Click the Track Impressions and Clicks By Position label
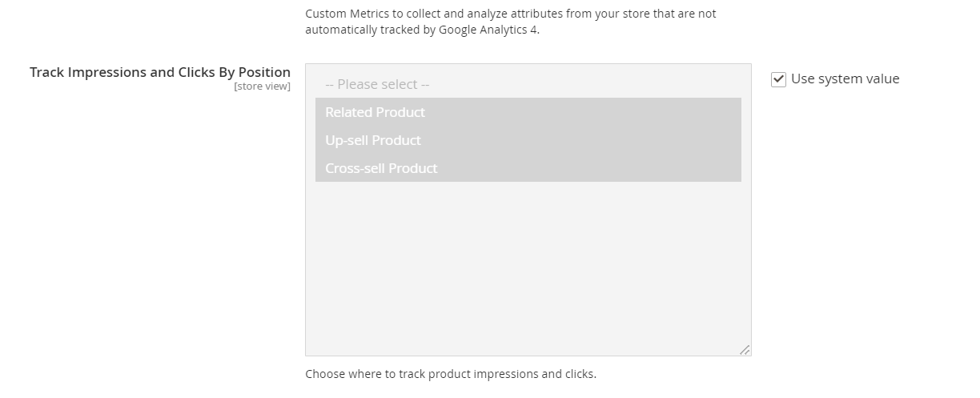Viewport: 980px width, 398px height. point(160,72)
